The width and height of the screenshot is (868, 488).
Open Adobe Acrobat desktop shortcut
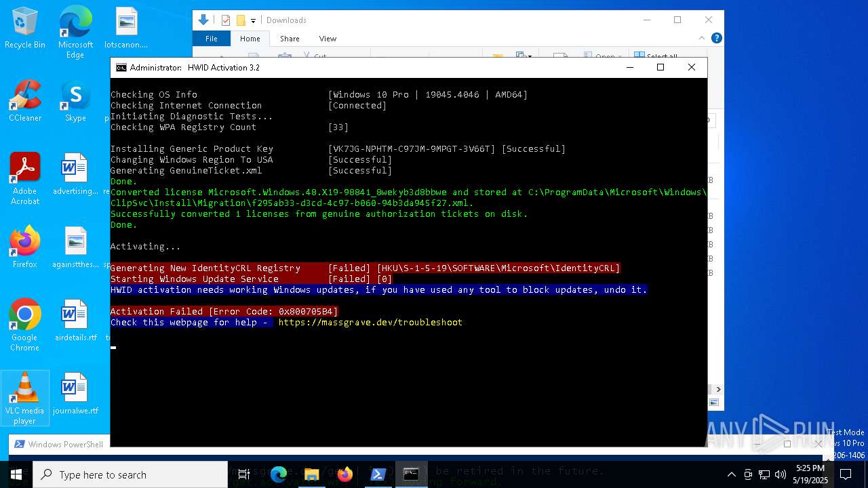click(25, 179)
